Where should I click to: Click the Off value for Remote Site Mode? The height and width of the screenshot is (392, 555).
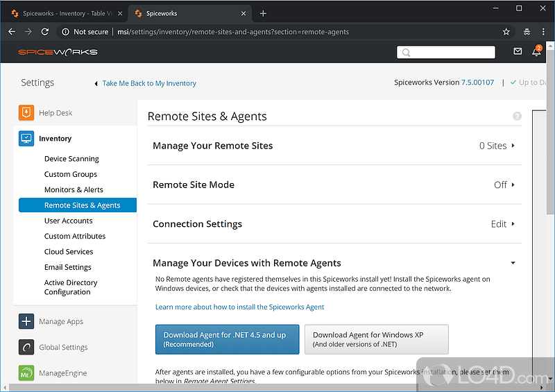(x=500, y=185)
